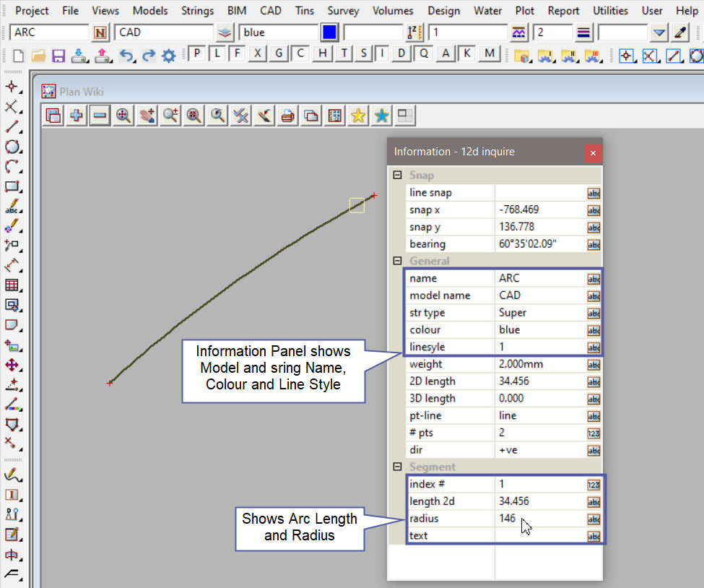The height and width of the screenshot is (588, 704).
Task: Click the Undo arrow icon
Action: click(x=126, y=56)
